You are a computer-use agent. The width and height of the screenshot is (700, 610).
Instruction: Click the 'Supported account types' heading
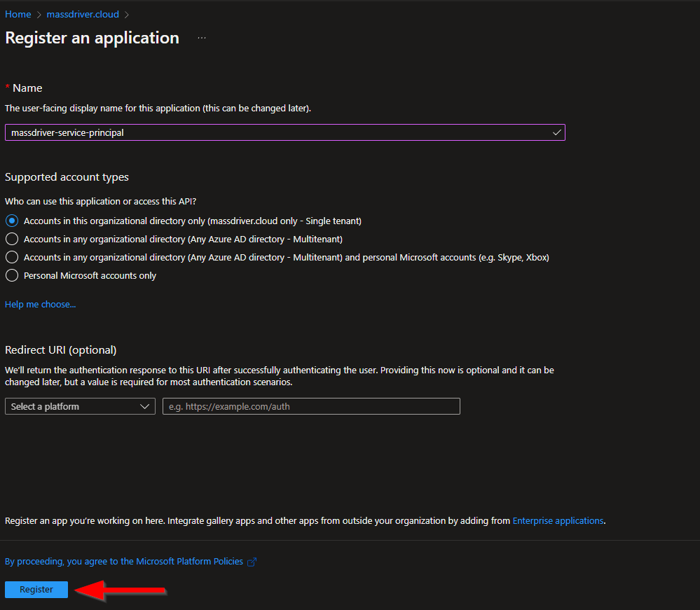tap(67, 177)
